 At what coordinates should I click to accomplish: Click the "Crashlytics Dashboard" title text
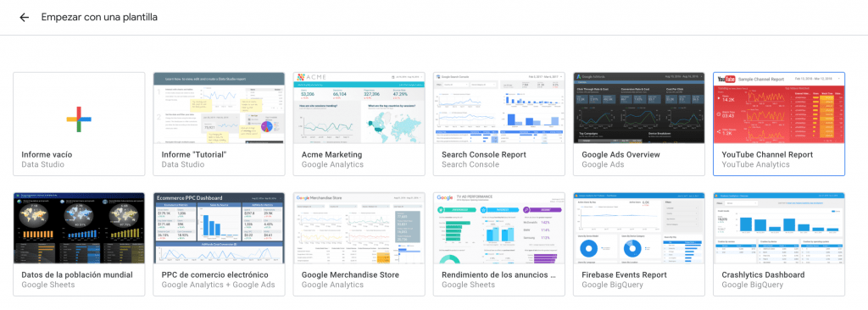click(x=764, y=274)
